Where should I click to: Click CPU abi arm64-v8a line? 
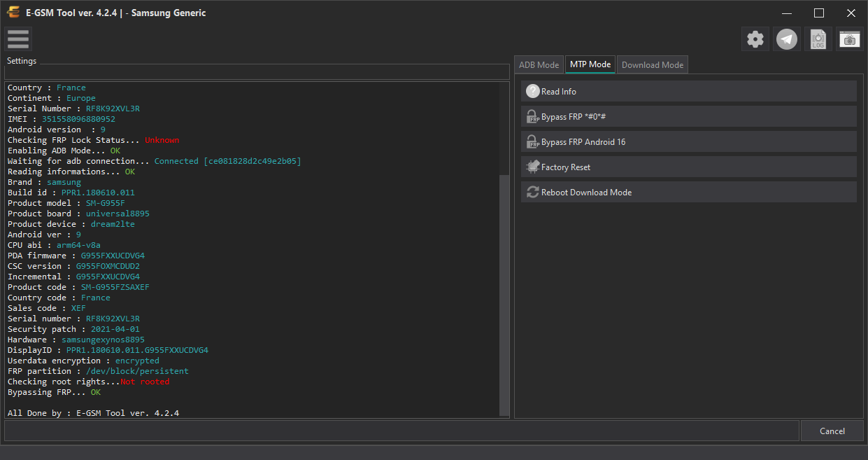pos(54,245)
